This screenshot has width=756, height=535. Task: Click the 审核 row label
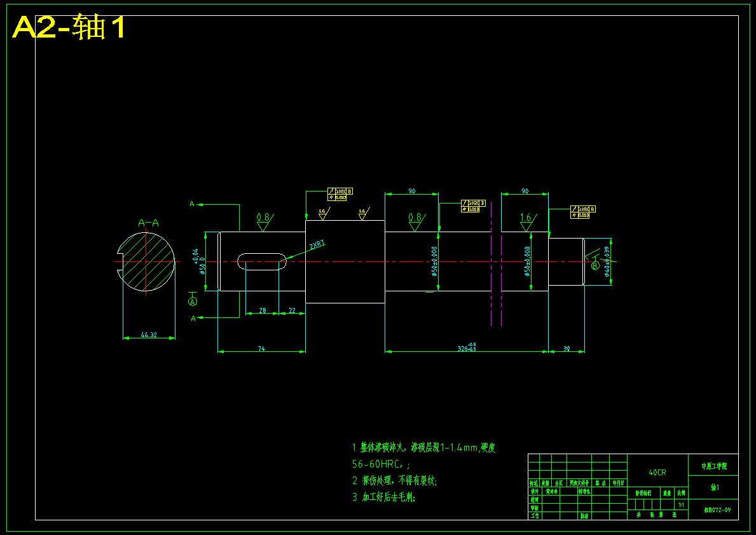[534, 508]
